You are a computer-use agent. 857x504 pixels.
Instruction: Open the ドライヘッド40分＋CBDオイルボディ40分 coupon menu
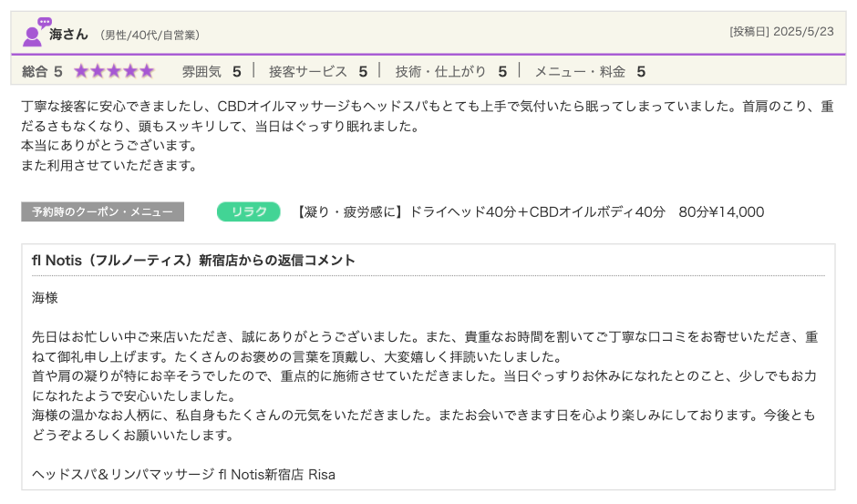[530, 211]
